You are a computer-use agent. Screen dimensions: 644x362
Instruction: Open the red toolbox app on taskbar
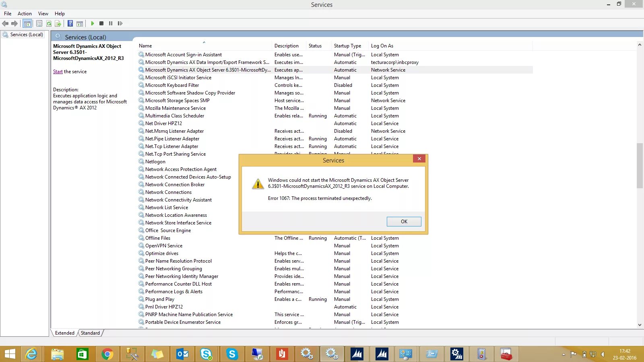click(x=506, y=354)
